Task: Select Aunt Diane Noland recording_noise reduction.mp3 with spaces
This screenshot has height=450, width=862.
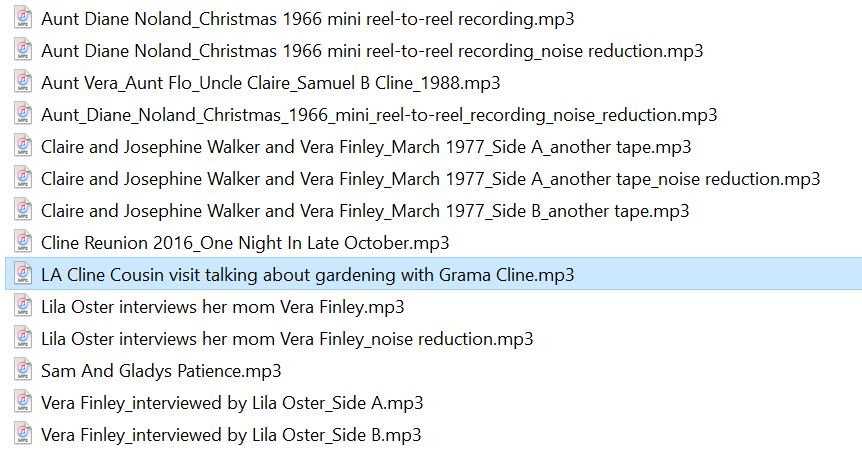Action: [x=372, y=51]
